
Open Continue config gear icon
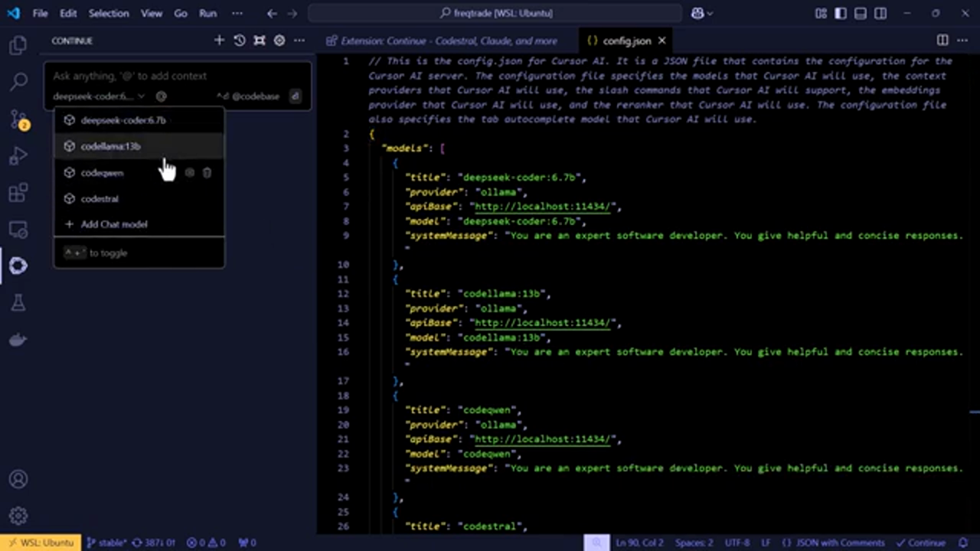coord(279,41)
